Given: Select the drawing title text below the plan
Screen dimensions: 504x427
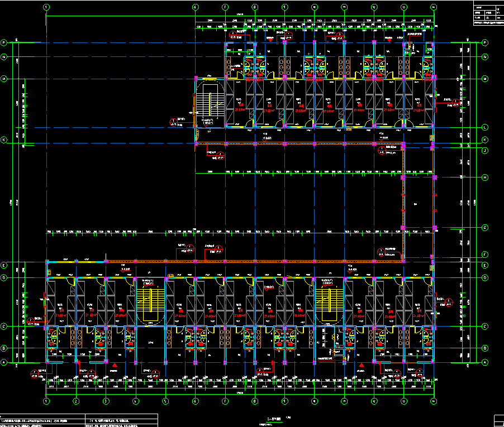Looking at the screenshot, I should [x=273, y=419].
